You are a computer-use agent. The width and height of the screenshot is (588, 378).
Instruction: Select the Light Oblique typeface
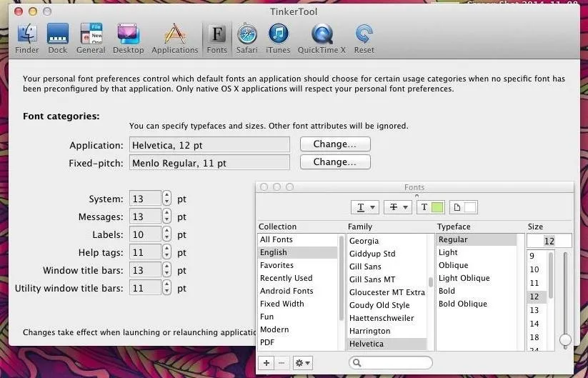click(477, 278)
